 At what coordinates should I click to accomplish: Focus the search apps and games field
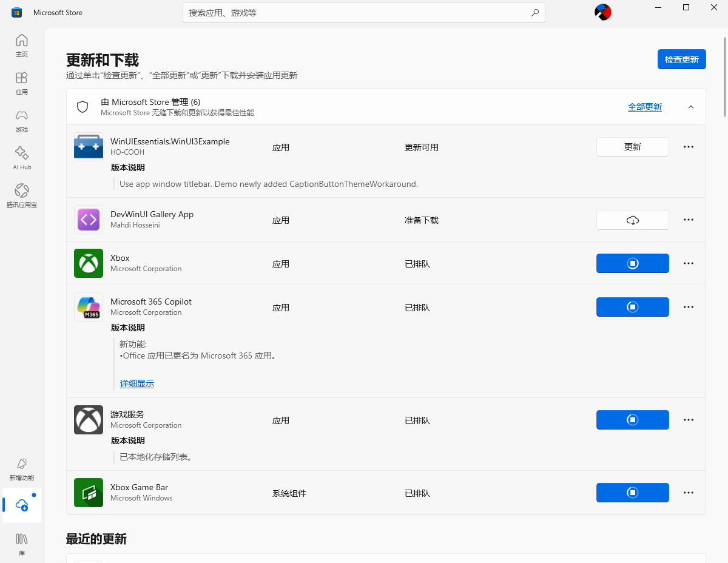pos(364,12)
